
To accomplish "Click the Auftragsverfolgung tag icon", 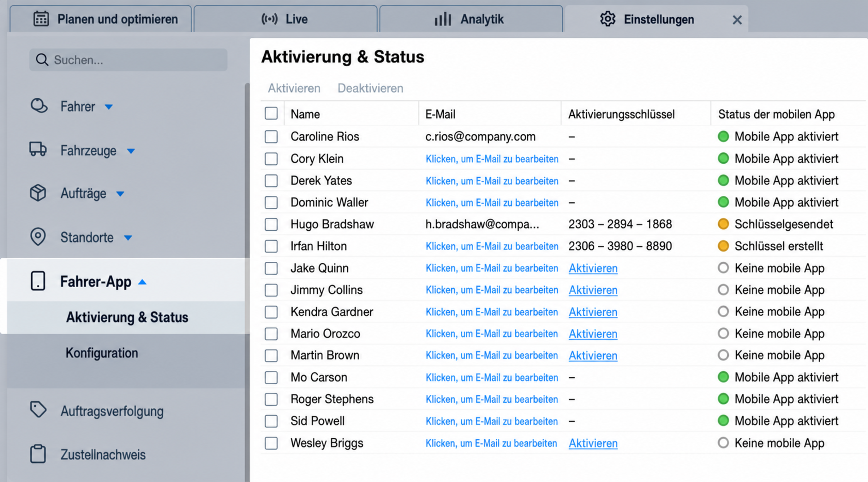I will coord(38,410).
